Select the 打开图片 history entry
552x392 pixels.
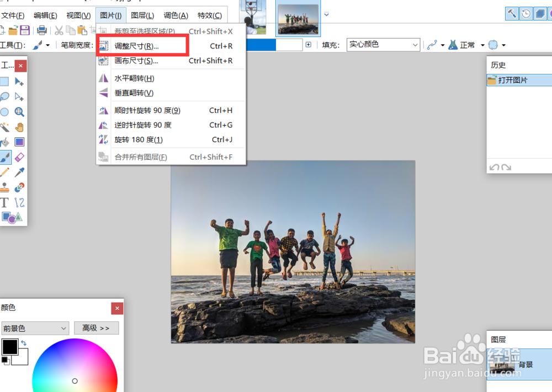pos(519,80)
